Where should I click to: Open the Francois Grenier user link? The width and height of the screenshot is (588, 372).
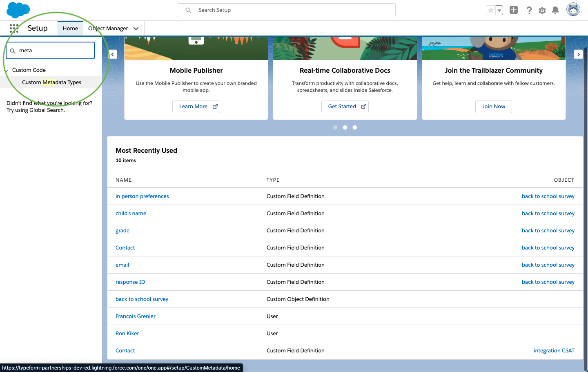pos(136,316)
